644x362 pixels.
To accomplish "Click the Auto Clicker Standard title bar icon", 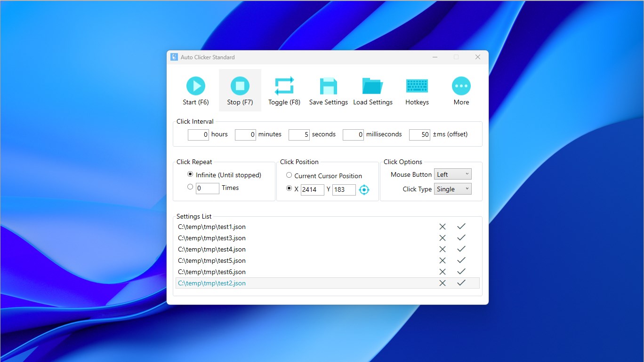I will click(x=174, y=57).
